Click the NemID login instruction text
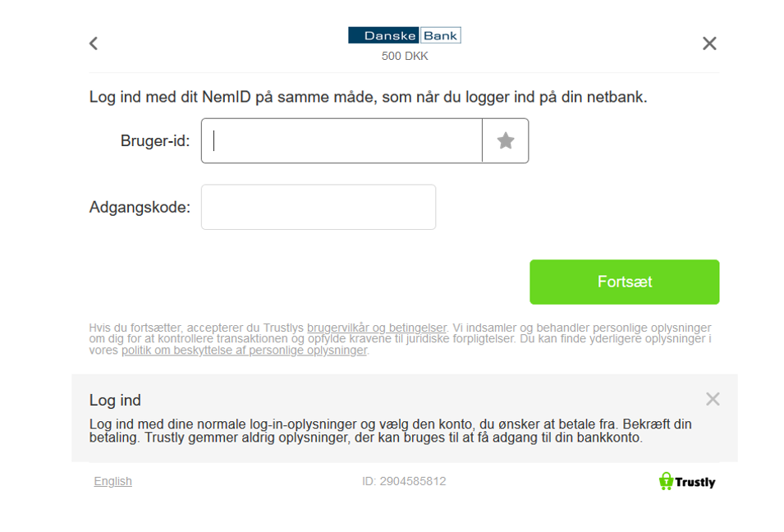This screenshot has height=532, width=784. pos(368,97)
